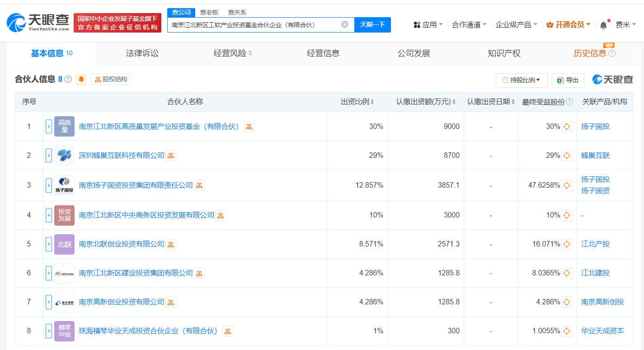Open the equity chart icon for 珠海横琴华业天成投资合伙企业
The image size is (644, 350).
[x=228, y=331]
